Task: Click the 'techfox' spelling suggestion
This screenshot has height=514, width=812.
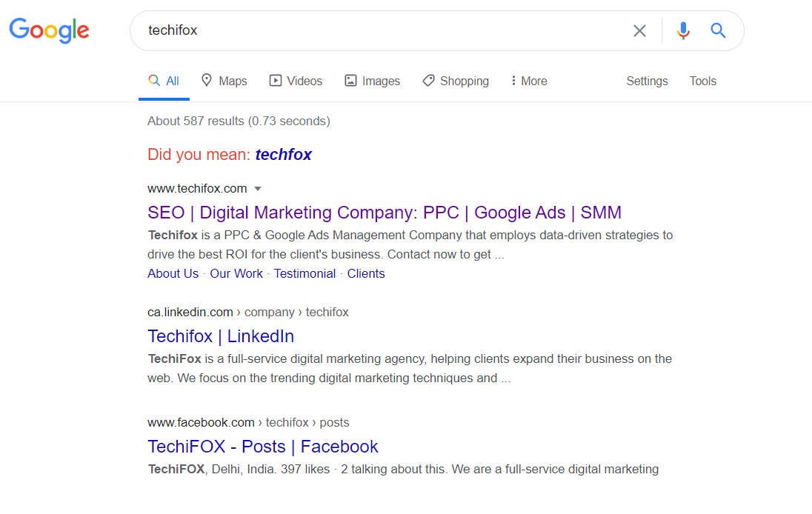Action: 283,154
